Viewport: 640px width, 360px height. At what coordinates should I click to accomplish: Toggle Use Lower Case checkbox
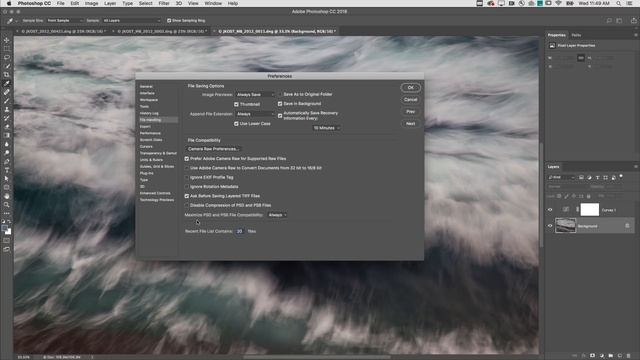coord(236,124)
